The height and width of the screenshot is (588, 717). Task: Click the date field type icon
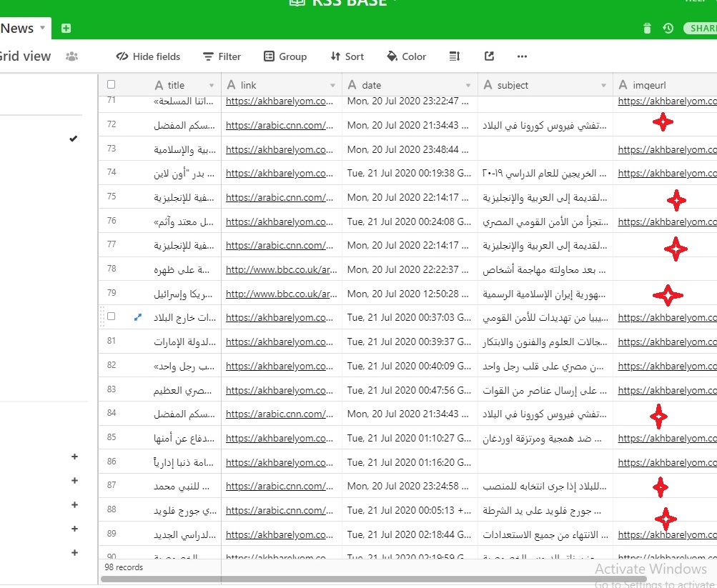352,85
